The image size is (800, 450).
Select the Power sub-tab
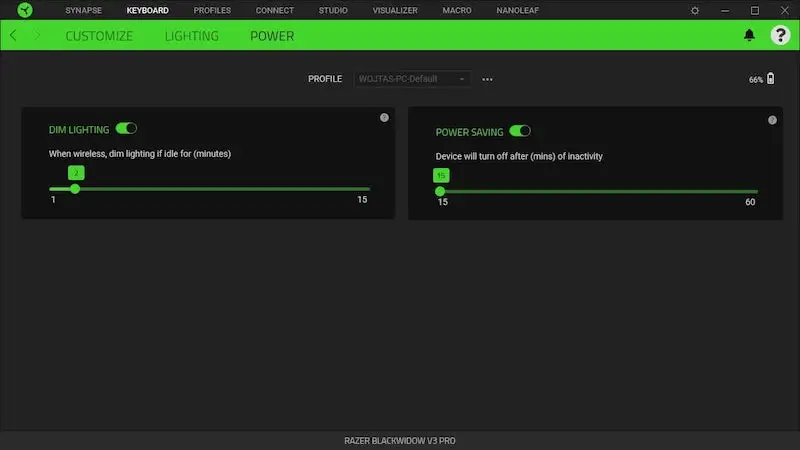(x=272, y=36)
